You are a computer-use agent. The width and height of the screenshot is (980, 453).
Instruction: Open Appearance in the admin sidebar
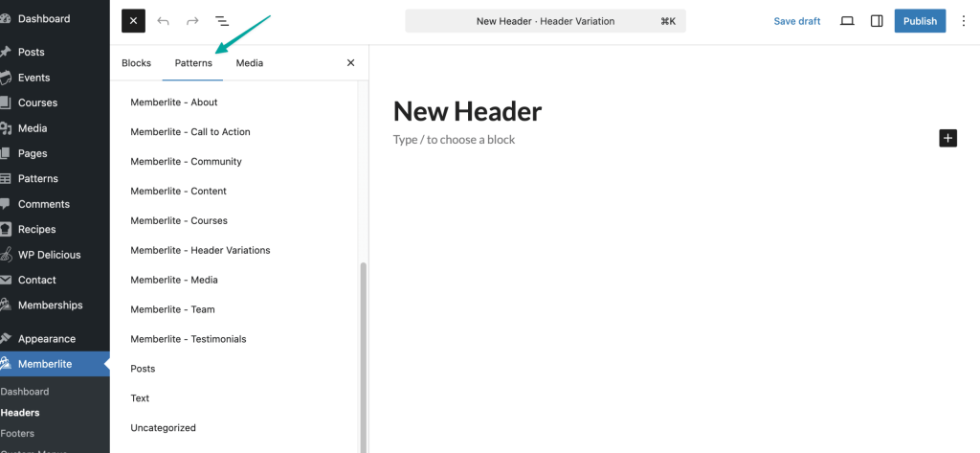(47, 338)
